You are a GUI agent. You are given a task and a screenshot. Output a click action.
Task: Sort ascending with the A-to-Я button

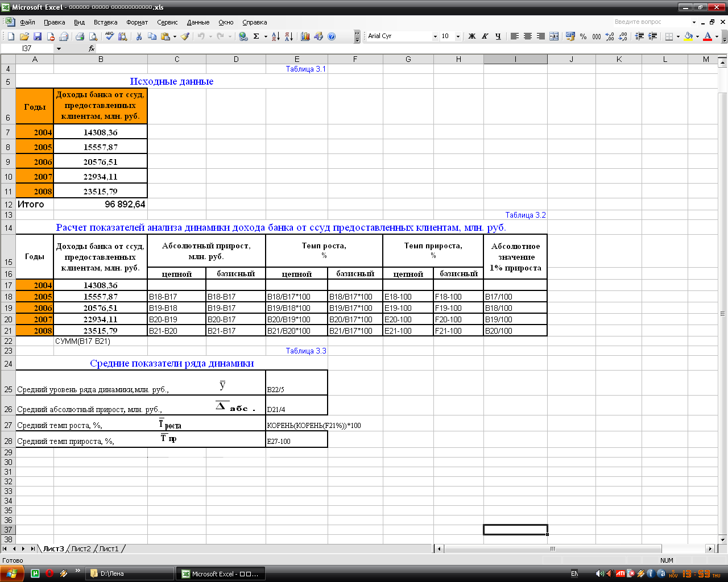276,36
